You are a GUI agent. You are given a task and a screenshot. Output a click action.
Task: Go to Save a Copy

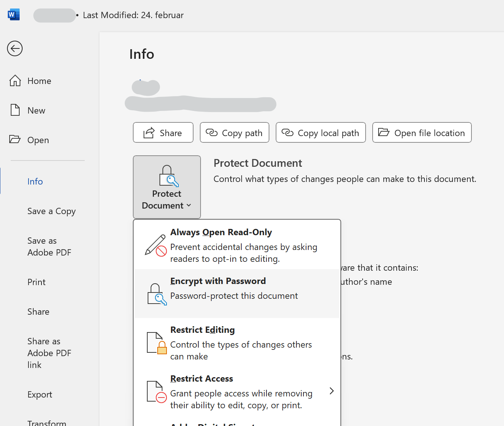[51, 211]
